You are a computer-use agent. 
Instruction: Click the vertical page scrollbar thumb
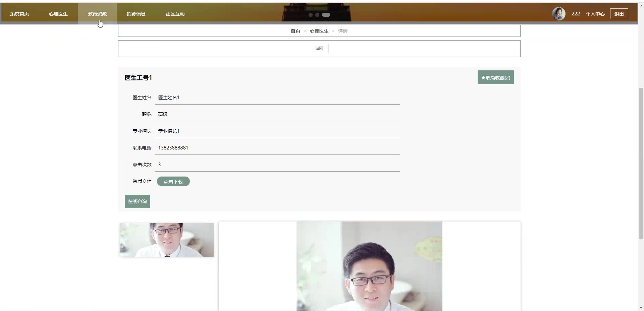click(x=641, y=163)
